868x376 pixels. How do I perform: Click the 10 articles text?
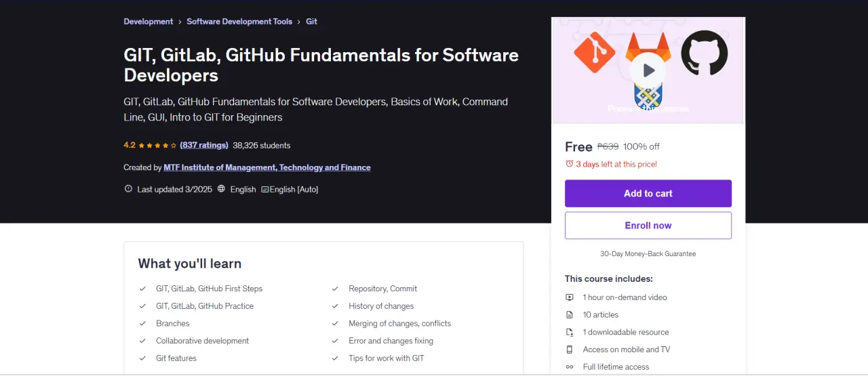click(601, 315)
